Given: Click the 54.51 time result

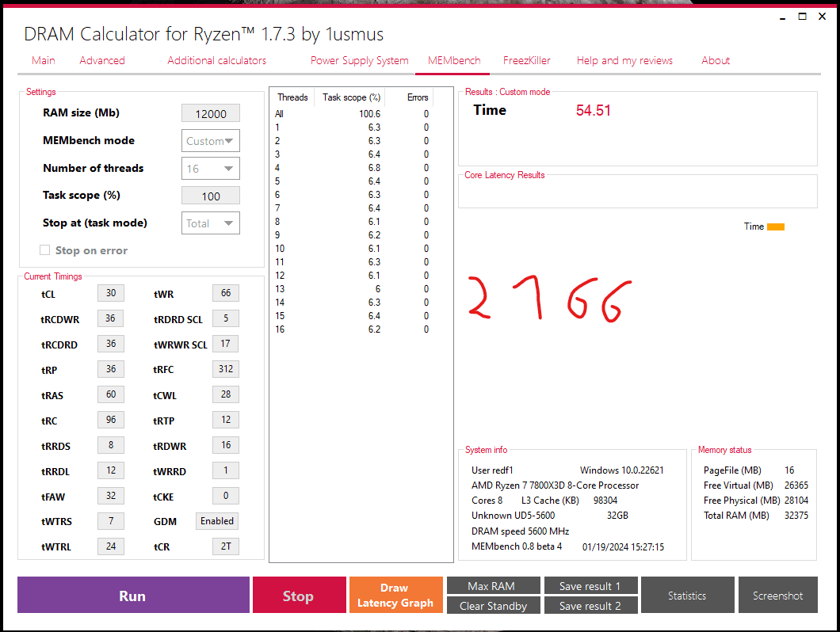Looking at the screenshot, I should tap(593, 110).
